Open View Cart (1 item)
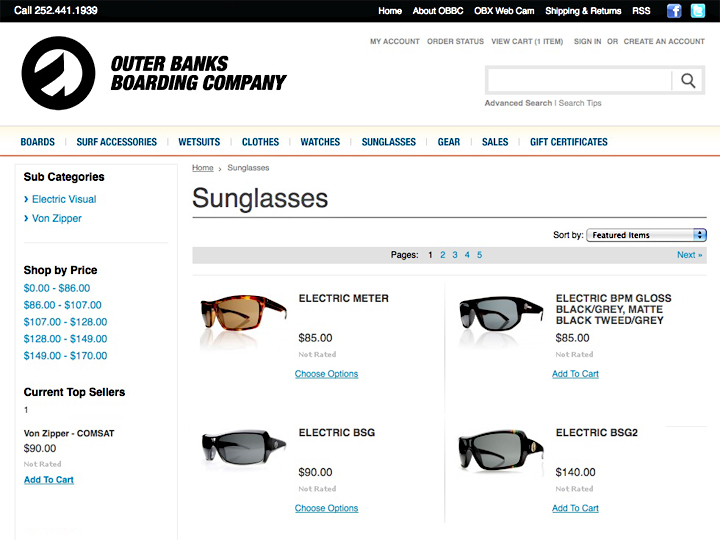 coord(527,42)
